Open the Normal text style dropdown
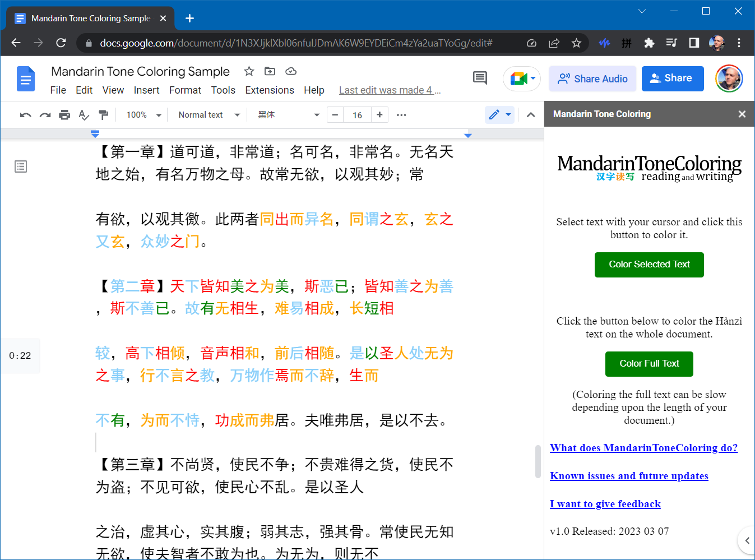This screenshot has height=560, width=755. pyautogui.click(x=209, y=115)
